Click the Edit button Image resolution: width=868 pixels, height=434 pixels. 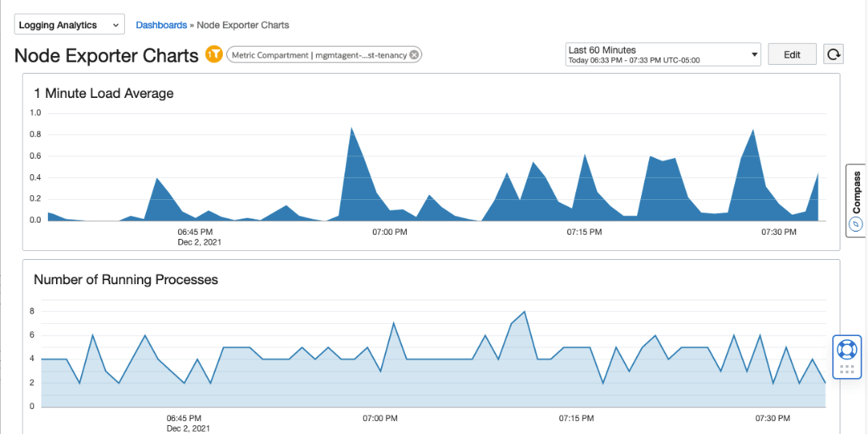pyautogui.click(x=792, y=54)
